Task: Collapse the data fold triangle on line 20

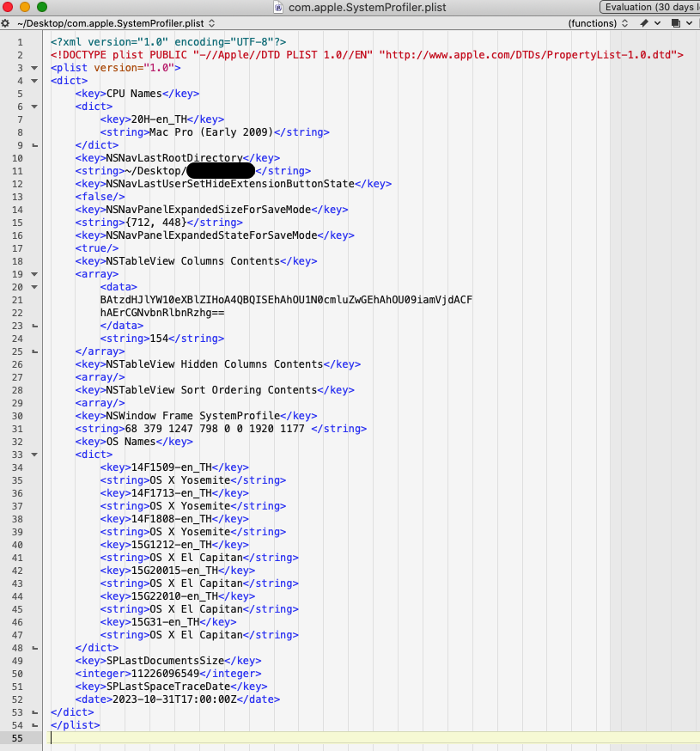Action: [x=34, y=287]
